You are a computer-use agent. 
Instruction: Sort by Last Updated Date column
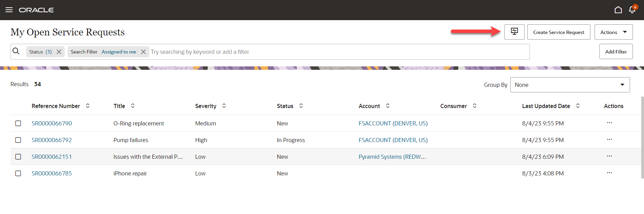click(578, 106)
